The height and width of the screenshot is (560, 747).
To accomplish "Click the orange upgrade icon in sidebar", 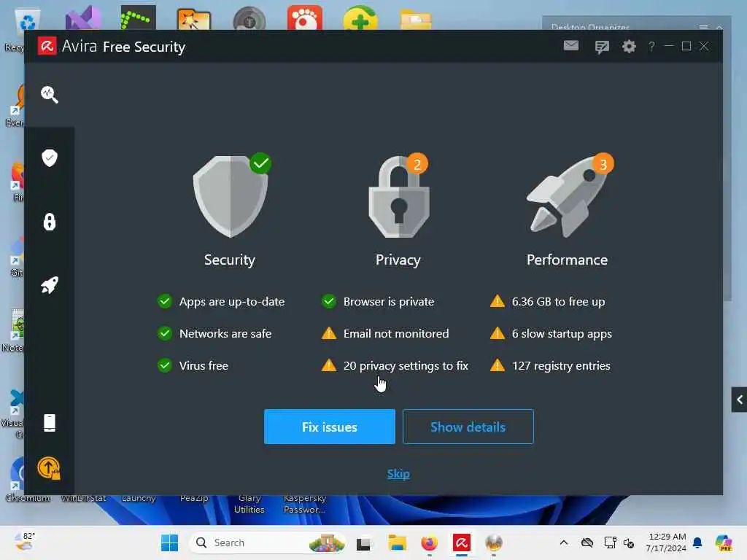I will (49, 469).
